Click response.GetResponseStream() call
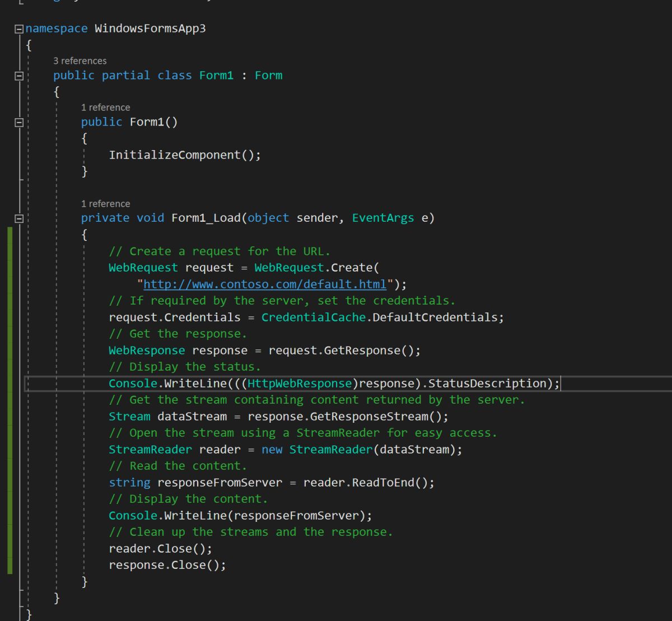 pos(346,417)
